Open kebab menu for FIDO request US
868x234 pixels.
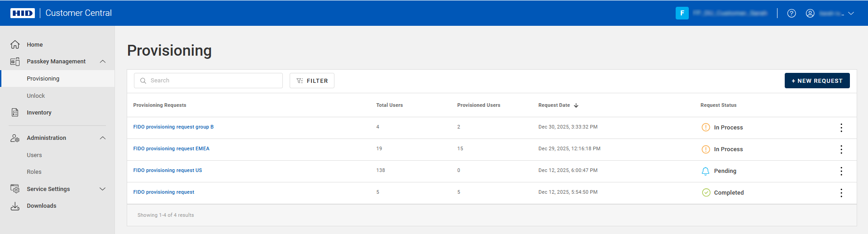pyautogui.click(x=841, y=171)
